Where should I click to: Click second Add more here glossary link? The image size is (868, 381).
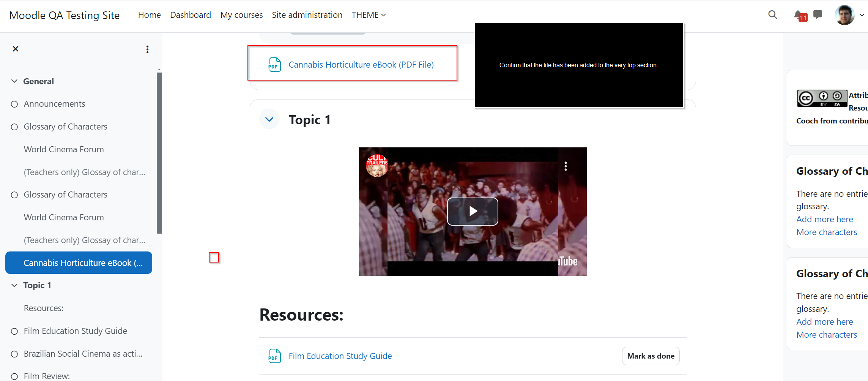[x=824, y=322]
